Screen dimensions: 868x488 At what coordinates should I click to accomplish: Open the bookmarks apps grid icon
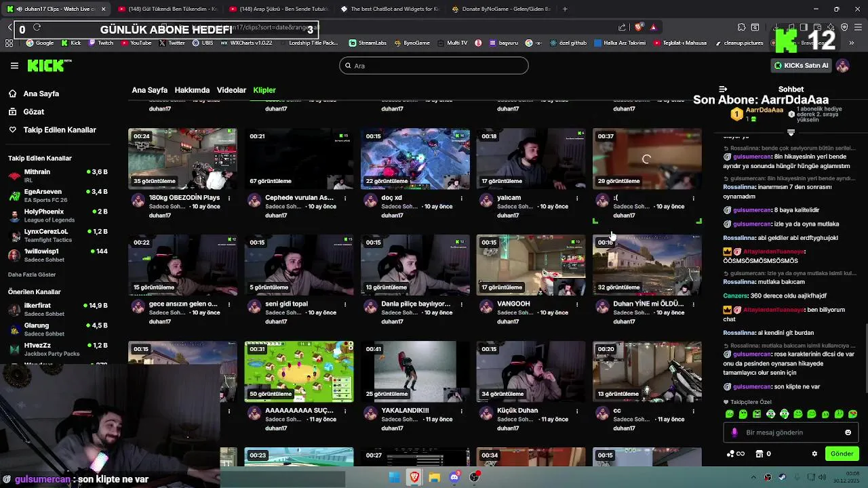coord(9,43)
